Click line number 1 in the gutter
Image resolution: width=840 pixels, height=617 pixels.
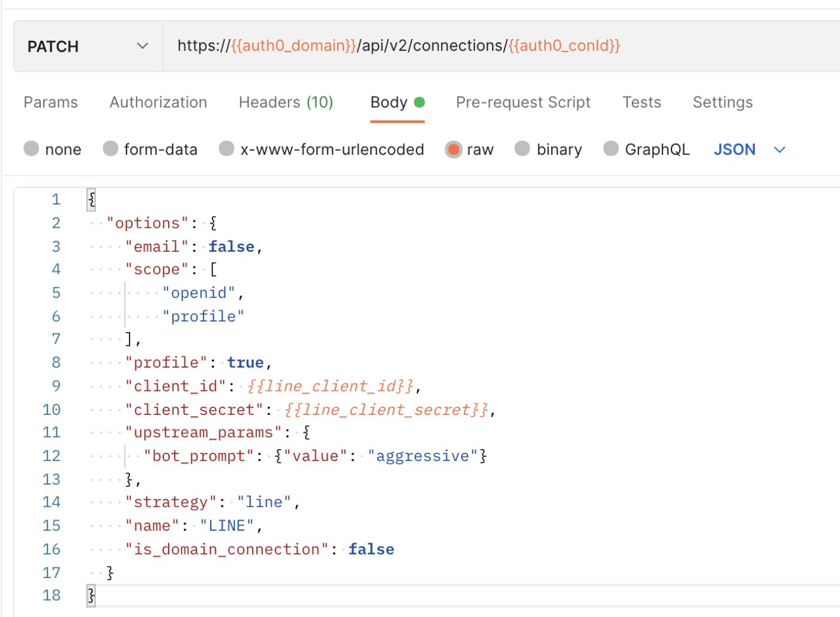(56, 200)
